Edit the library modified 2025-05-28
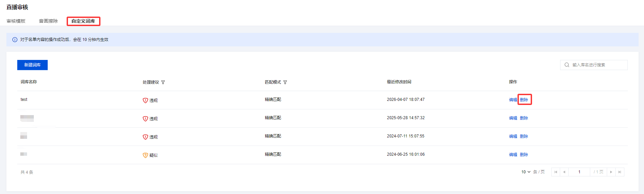 point(513,118)
